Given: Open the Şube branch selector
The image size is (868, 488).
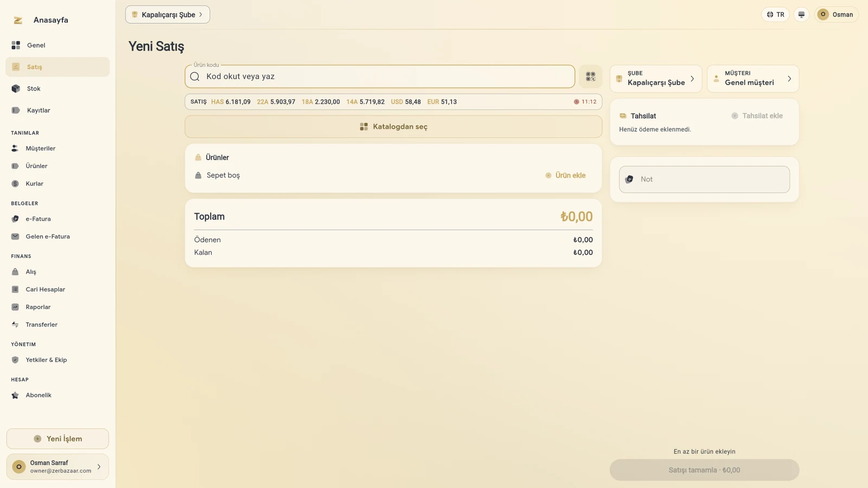Looking at the screenshot, I should (x=656, y=79).
